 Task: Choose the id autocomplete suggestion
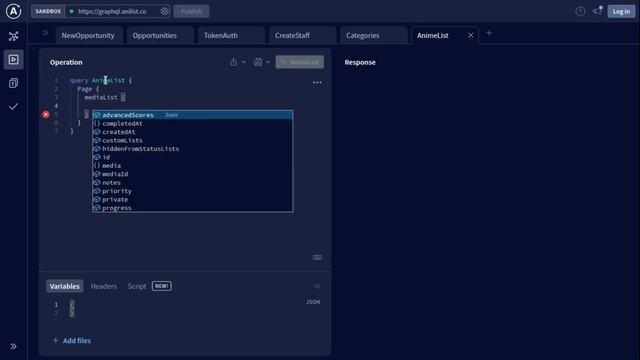[x=193, y=157]
